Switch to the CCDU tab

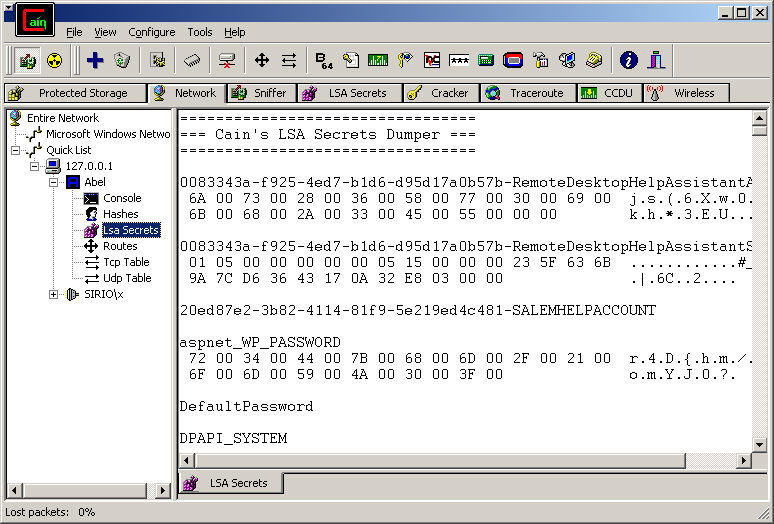(x=610, y=93)
